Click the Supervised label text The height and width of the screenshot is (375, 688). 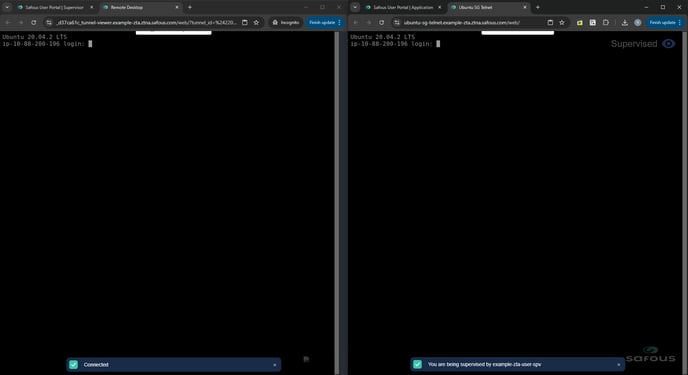click(x=634, y=43)
